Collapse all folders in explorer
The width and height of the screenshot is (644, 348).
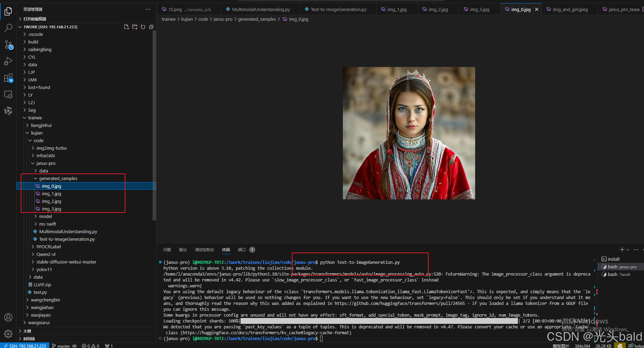pos(151,27)
